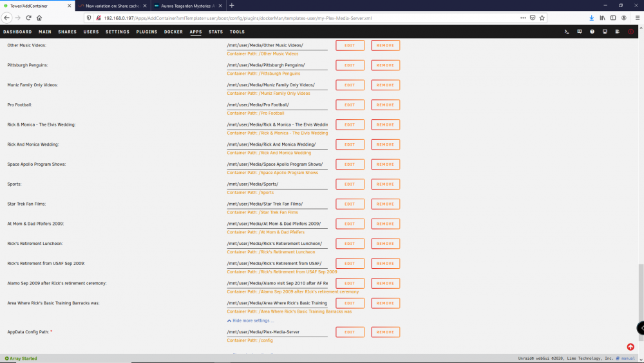Image resolution: width=644 pixels, height=363 pixels.
Task: Open the PLUGINS menu
Action: 147,32
